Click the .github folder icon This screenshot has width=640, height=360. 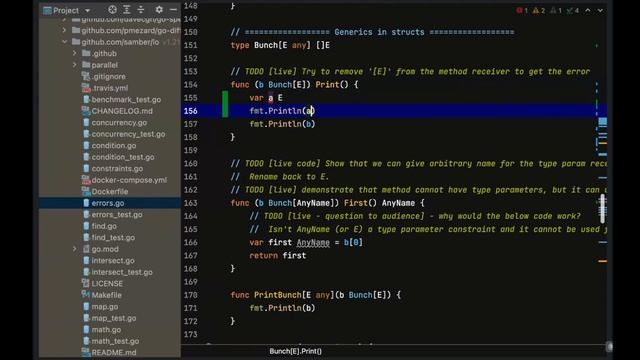tap(86, 53)
